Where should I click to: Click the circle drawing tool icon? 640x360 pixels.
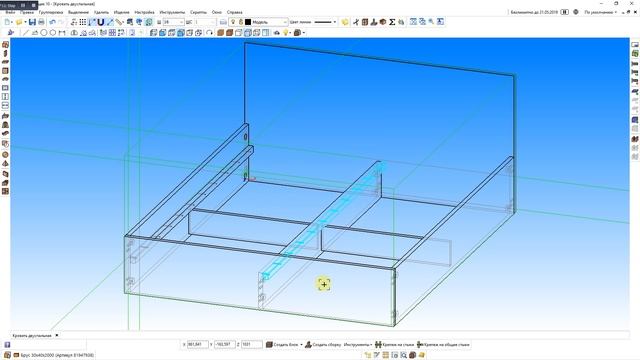[x=44, y=33]
